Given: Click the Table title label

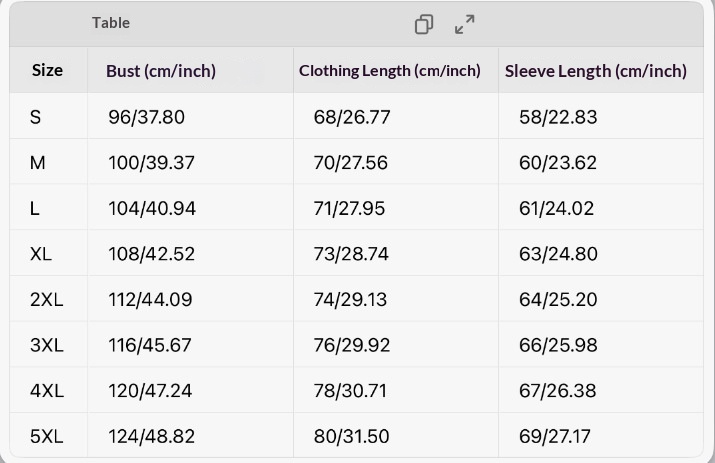Looking at the screenshot, I should click(x=111, y=23).
